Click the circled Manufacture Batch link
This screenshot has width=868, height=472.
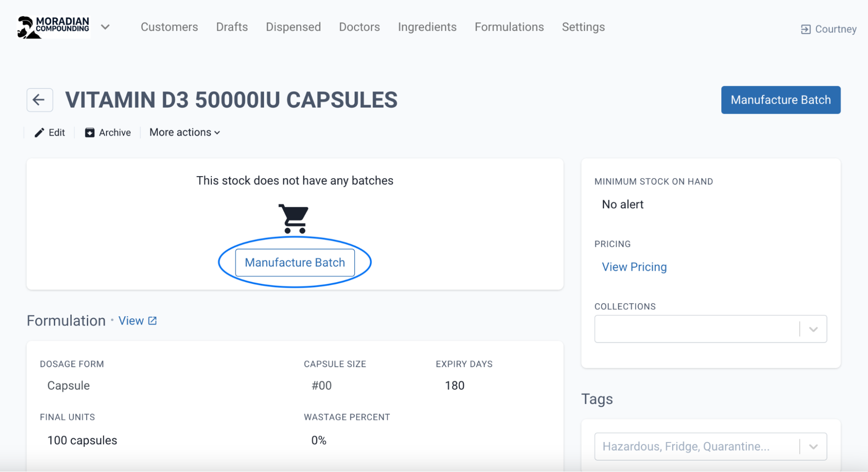295,262
